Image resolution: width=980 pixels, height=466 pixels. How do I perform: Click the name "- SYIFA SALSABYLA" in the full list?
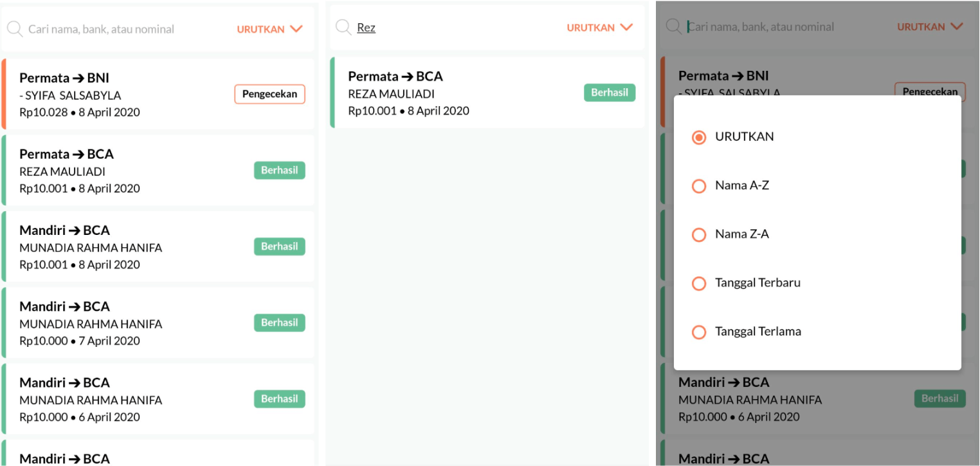click(x=70, y=95)
